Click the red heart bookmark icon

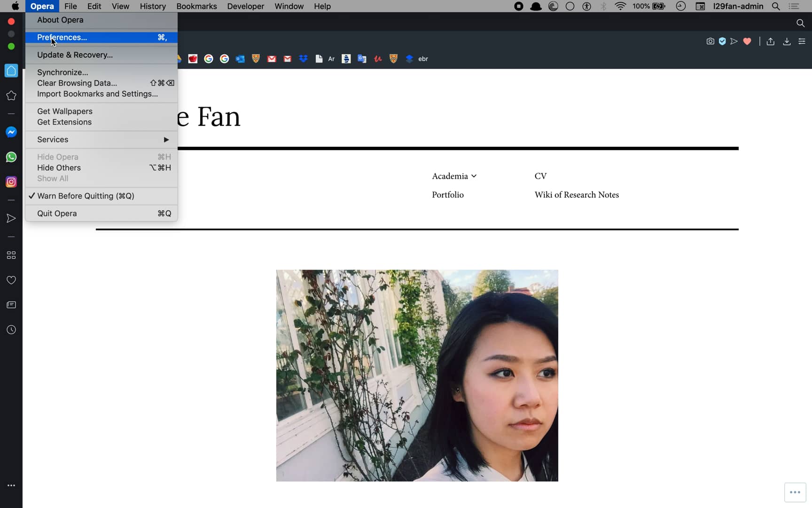(x=747, y=41)
